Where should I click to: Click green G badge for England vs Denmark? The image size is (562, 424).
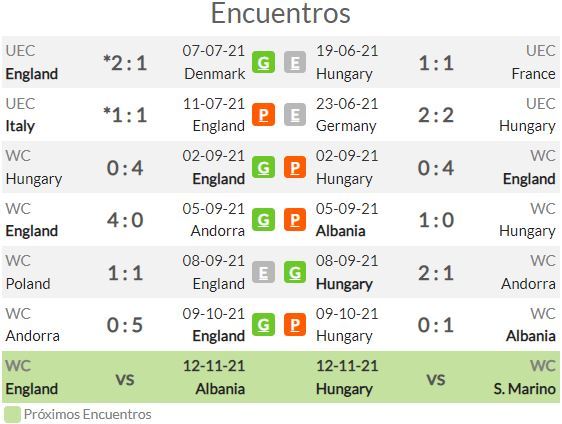[x=263, y=62]
